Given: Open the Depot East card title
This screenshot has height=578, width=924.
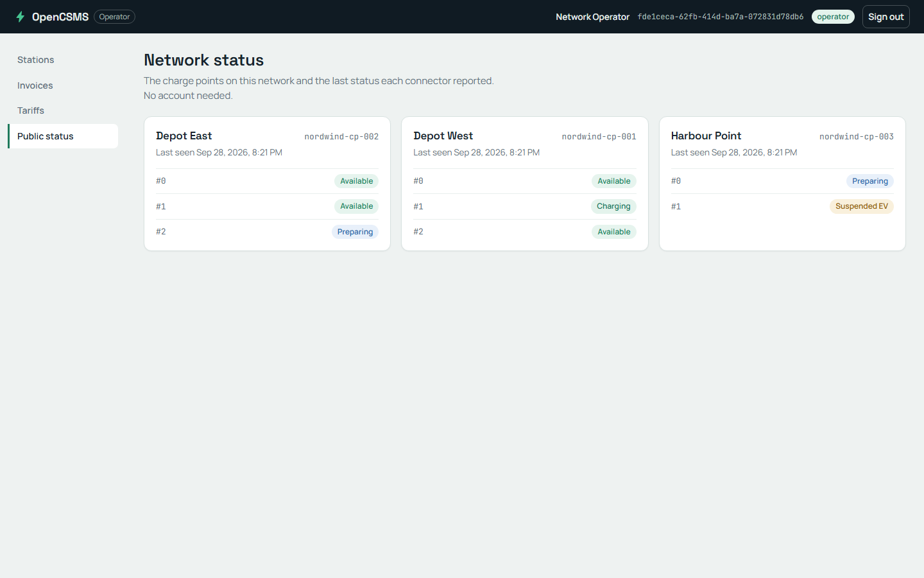Looking at the screenshot, I should [184, 136].
